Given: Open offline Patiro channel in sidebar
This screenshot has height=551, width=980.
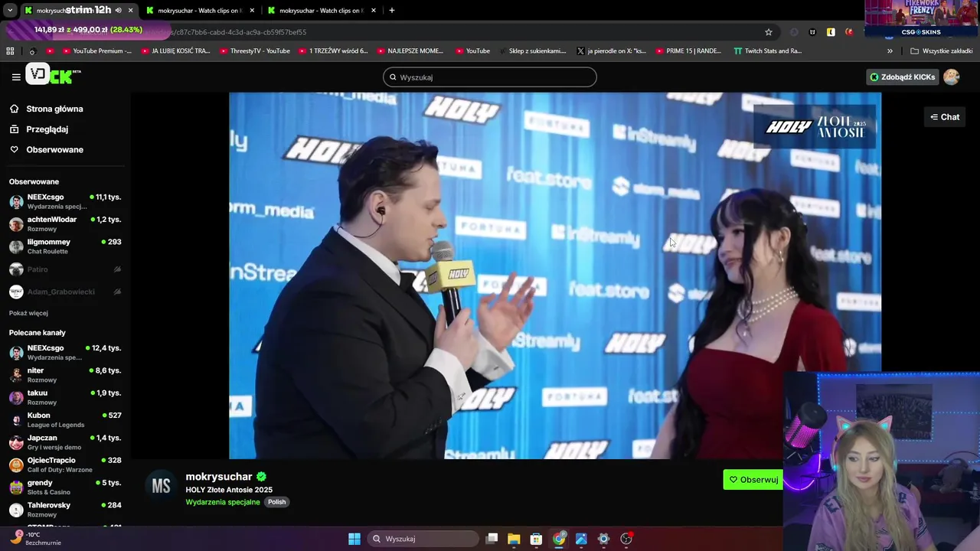Looking at the screenshot, I should 65,269.
